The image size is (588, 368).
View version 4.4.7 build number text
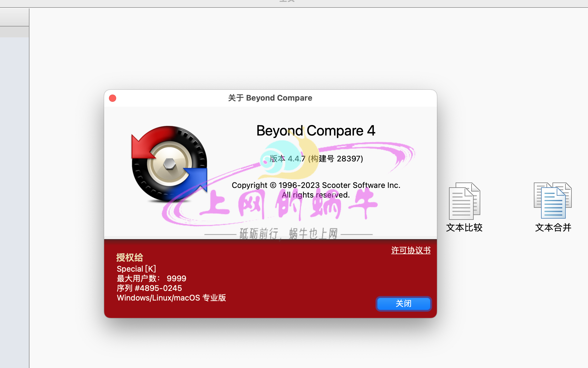click(x=316, y=159)
